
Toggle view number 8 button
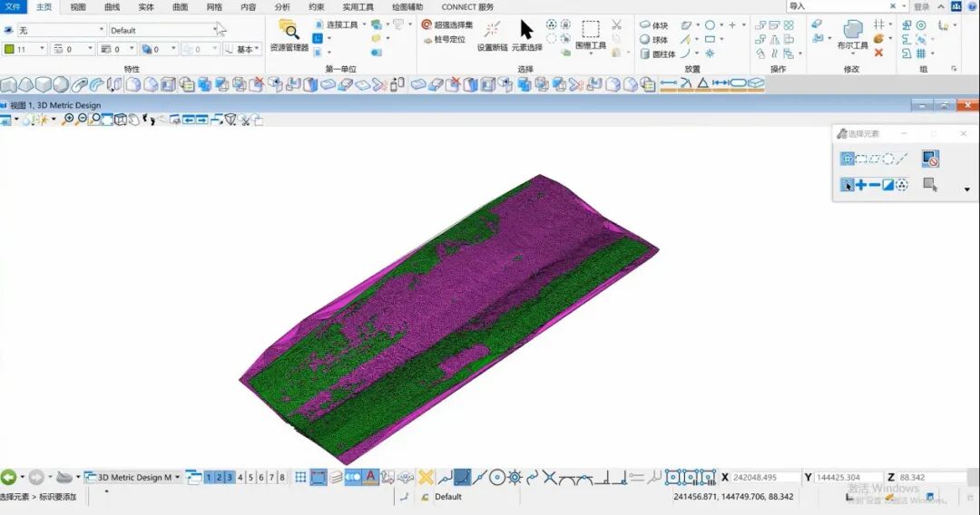point(282,477)
